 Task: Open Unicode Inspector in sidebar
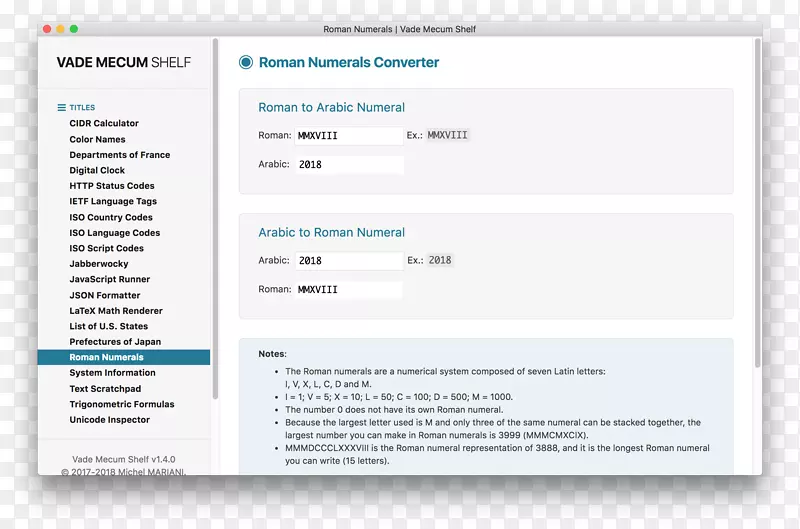[x=109, y=420]
